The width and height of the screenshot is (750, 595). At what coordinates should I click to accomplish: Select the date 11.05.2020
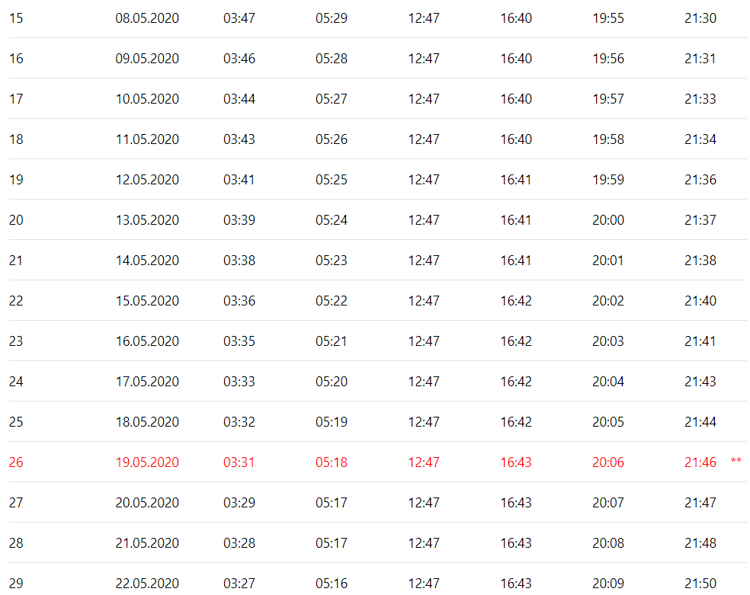pos(147,139)
